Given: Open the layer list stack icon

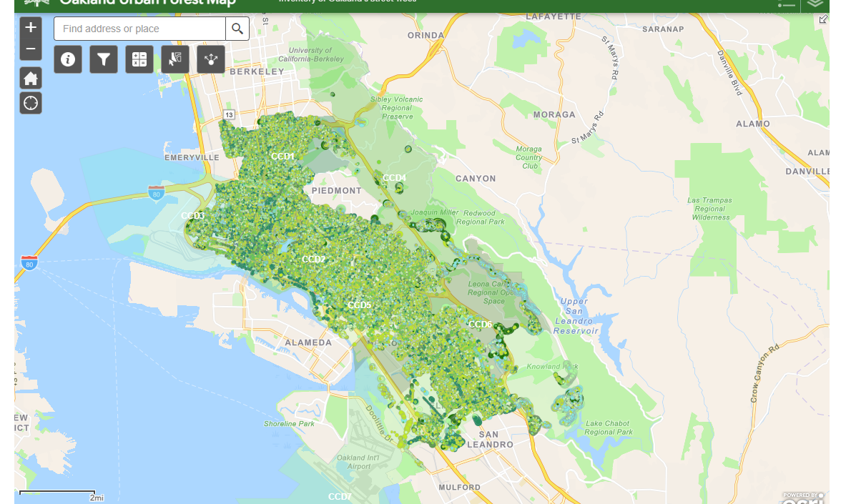Looking at the screenshot, I should pyautogui.click(x=815, y=4).
